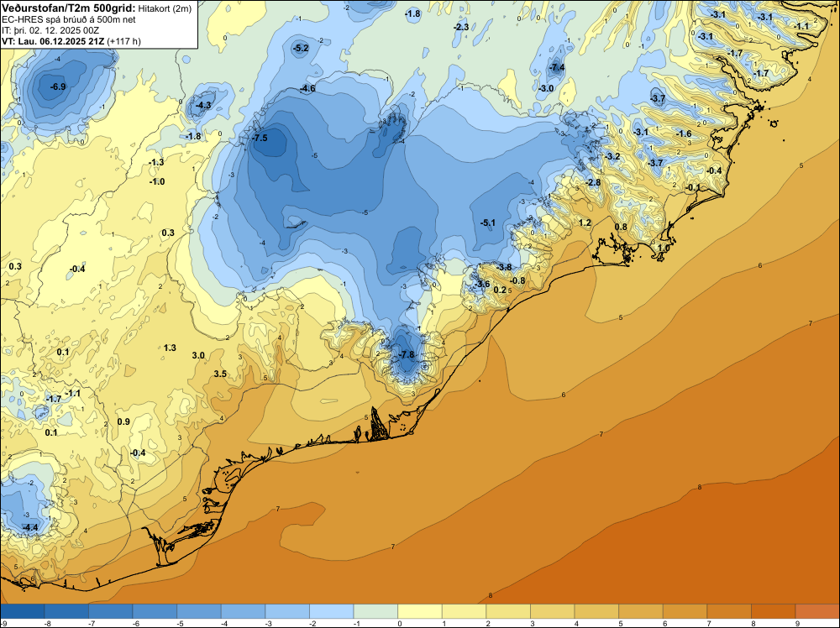840x628 pixels.
Task: Click the -3.6 temperature label
Action: pos(482,284)
